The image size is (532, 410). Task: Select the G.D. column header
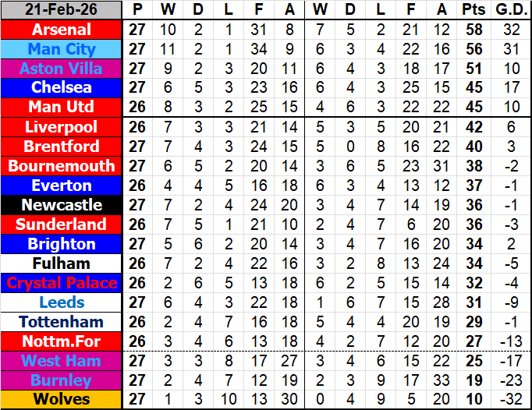click(x=510, y=10)
